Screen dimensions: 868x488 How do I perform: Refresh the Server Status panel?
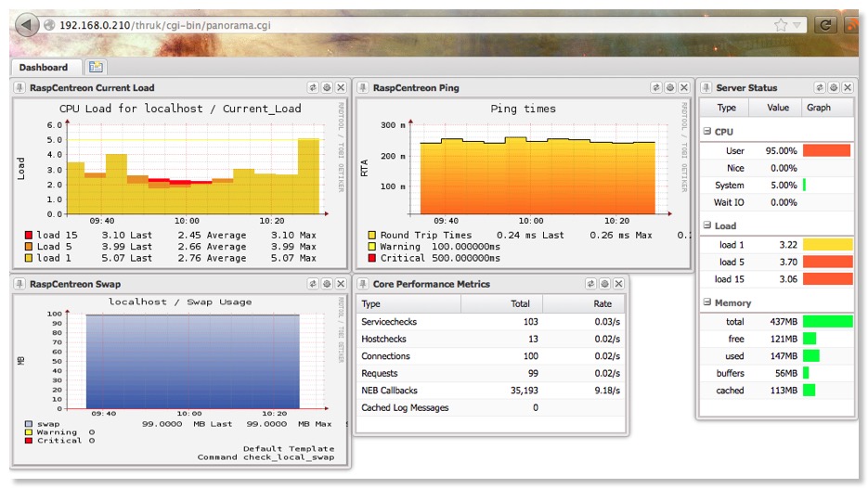pyautogui.click(x=820, y=88)
